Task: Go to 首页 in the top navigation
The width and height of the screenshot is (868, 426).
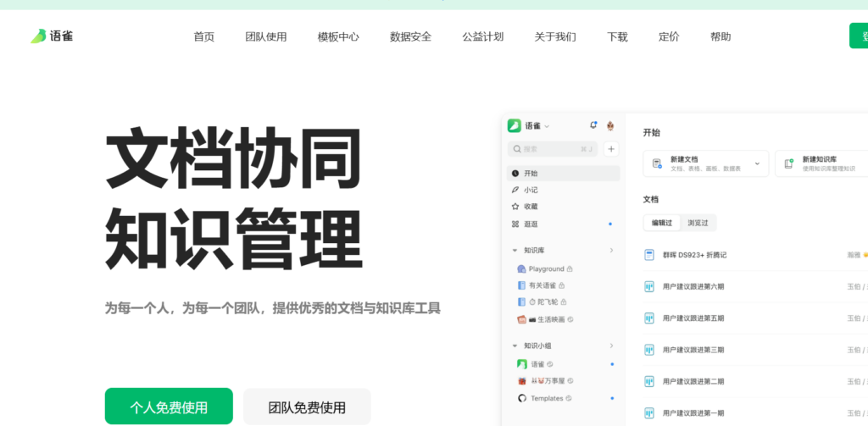Action: pyautogui.click(x=203, y=37)
